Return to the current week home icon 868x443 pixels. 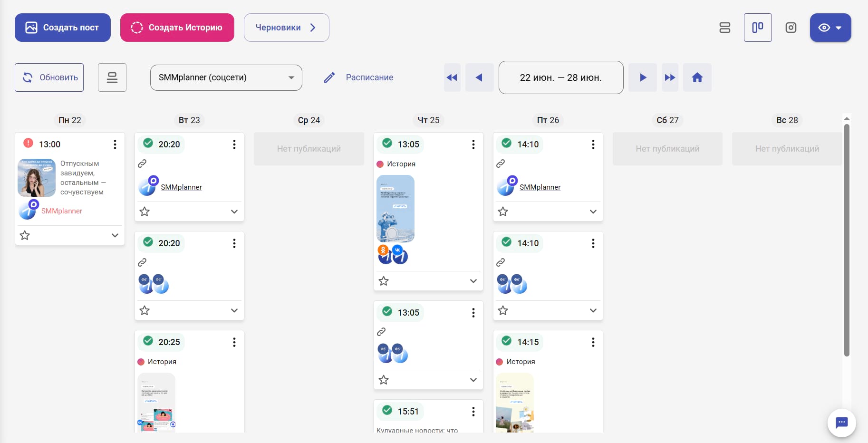pyautogui.click(x=697, y=77)
